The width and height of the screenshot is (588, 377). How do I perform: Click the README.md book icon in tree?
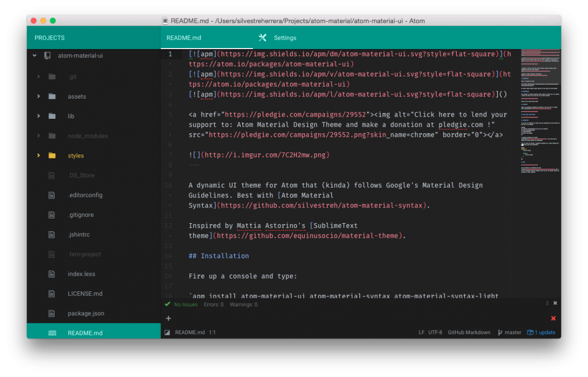[x=52, y=333]
